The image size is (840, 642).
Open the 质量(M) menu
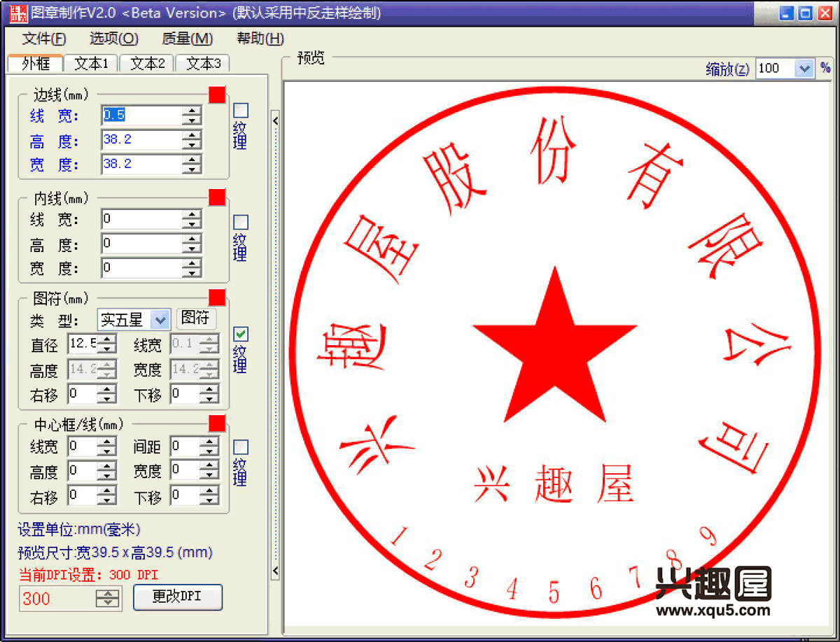click(188, 39)
